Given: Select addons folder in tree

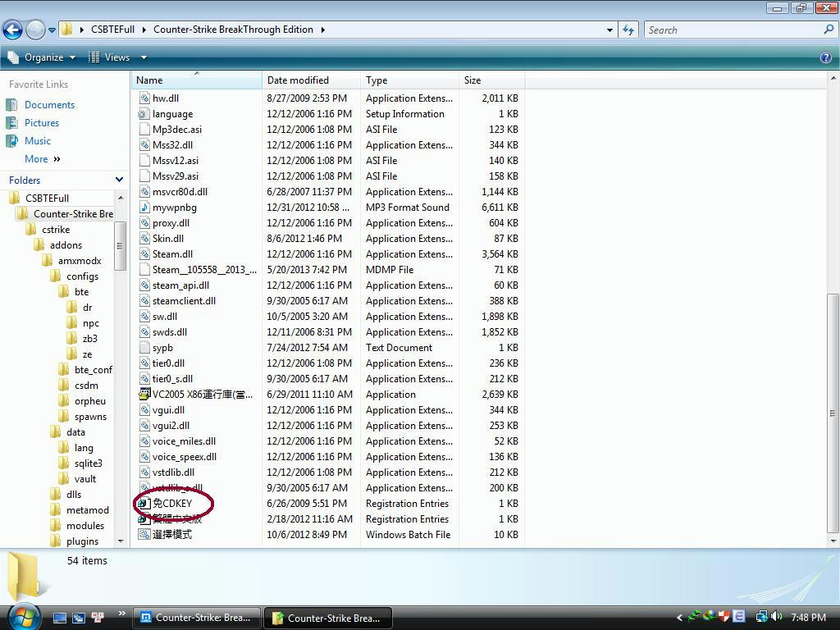Looking at the screenshot, I should [66, 244].
